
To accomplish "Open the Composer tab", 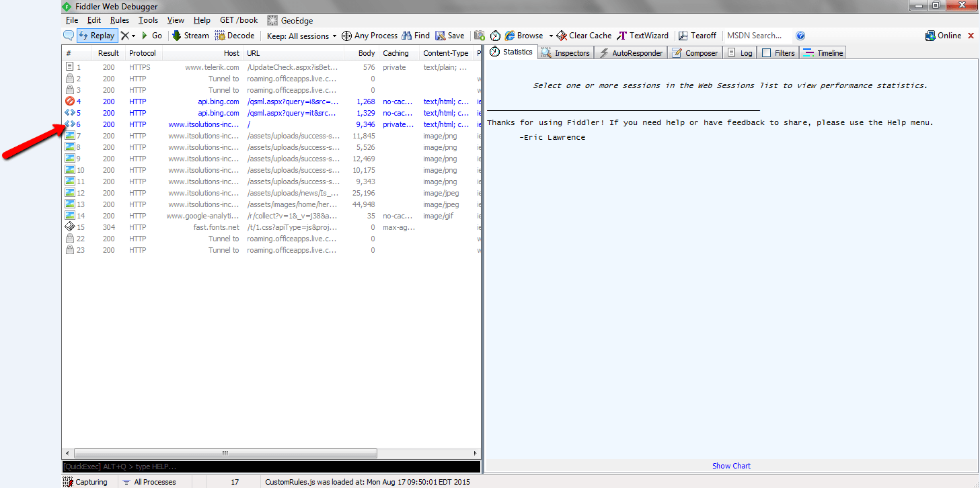I will tap(695, 53).
